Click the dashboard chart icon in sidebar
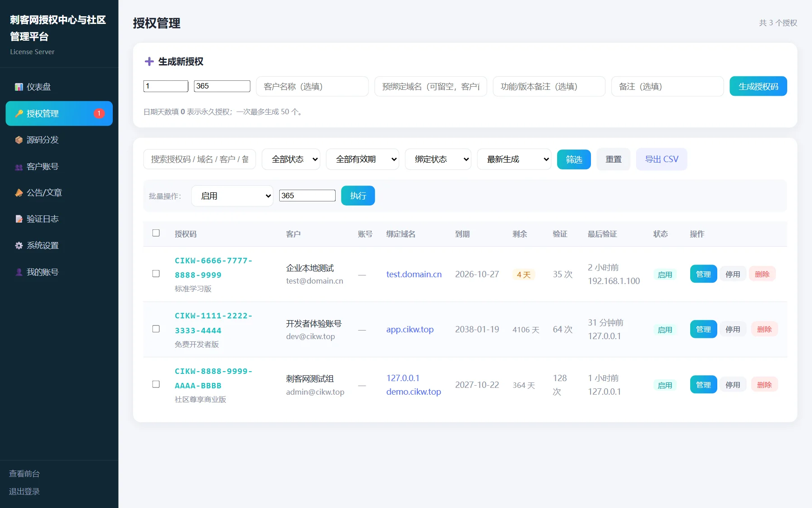Viewport: 812px width, 508px height. (18, 87)
